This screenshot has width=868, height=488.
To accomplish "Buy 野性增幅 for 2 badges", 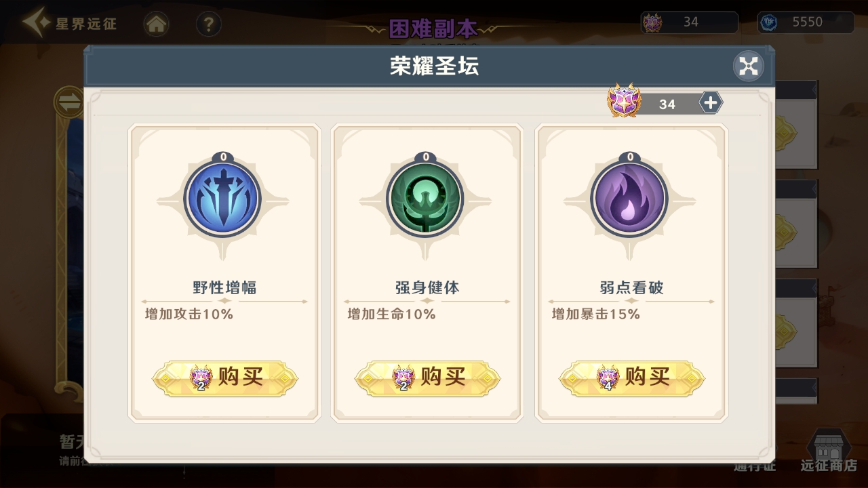I will pos(224,378).
